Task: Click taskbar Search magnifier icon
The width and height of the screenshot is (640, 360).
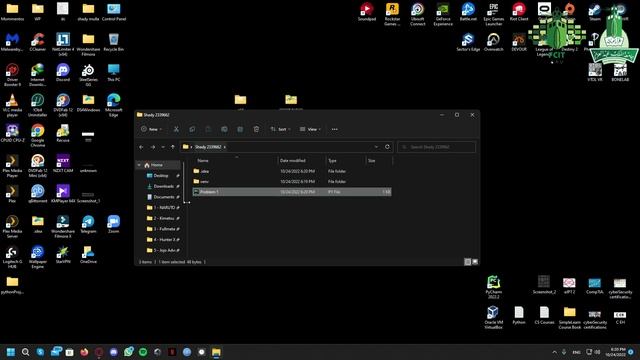Action: coord(25,352)
